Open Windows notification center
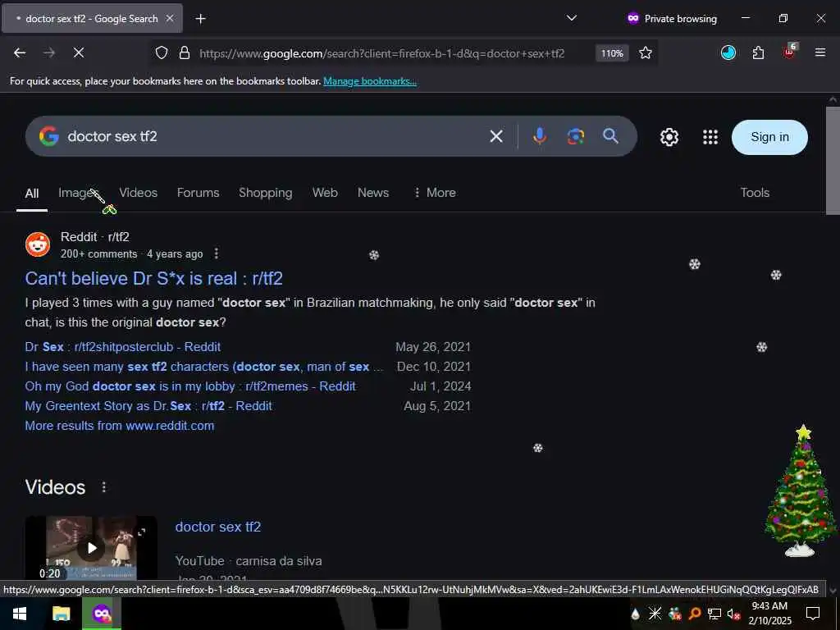This screenshot has height=630, width=840. coord(813,614)
